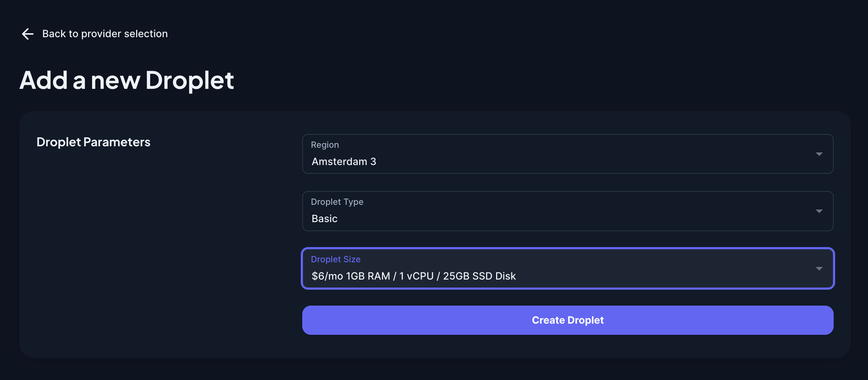Click the Region field label
This screenshot has width=868, height=380.
coord(325,145)
